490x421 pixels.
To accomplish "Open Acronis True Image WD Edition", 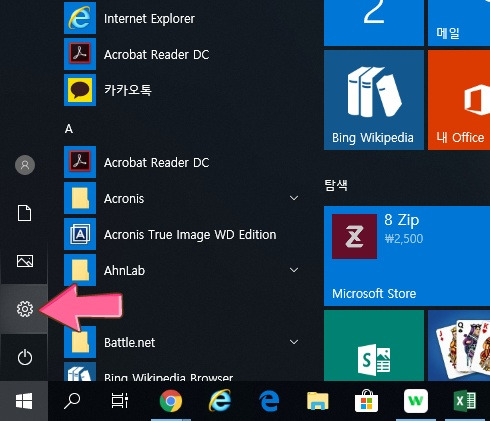I will coord(183,234).
